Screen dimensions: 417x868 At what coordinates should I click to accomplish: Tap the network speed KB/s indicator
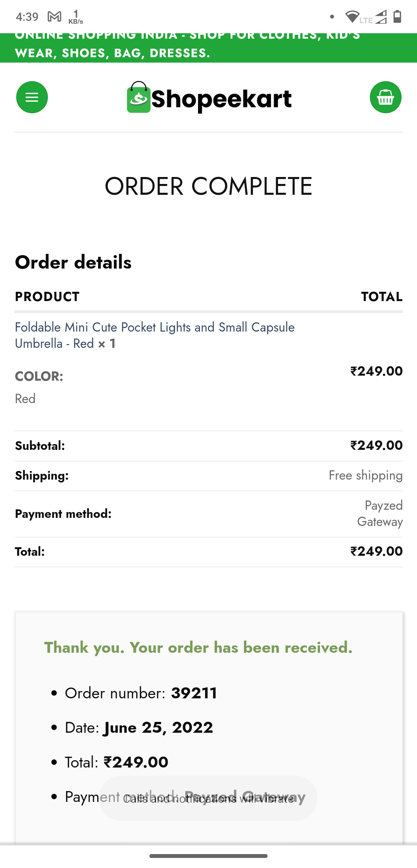[76, 17]
